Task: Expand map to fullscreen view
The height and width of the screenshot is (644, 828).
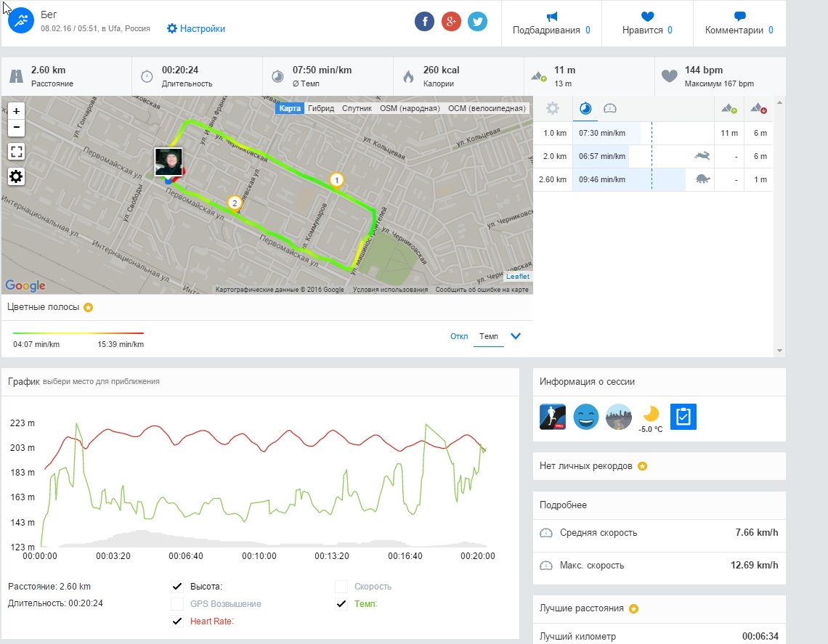Action: point(16,152)
